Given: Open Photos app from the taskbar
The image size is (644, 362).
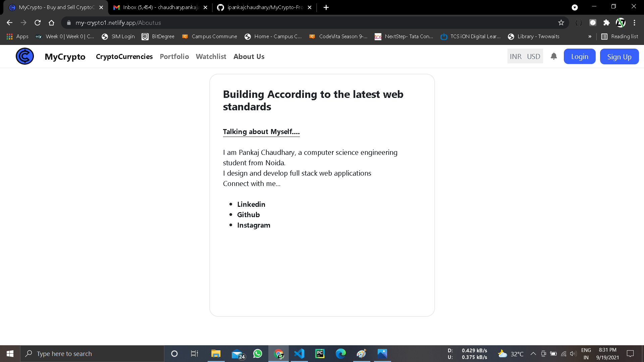Looking at the screenshot, I should (x=382, y=354).
